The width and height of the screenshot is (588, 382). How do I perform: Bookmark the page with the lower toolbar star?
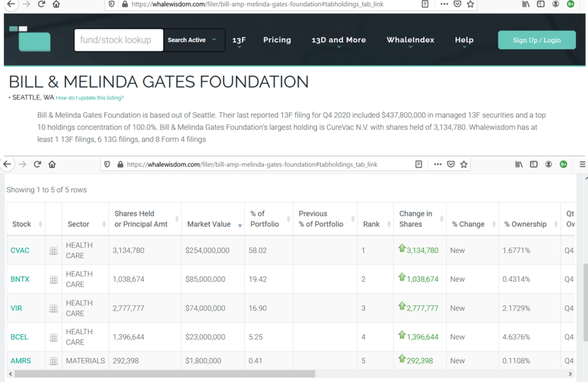click(x=464, y=164)
